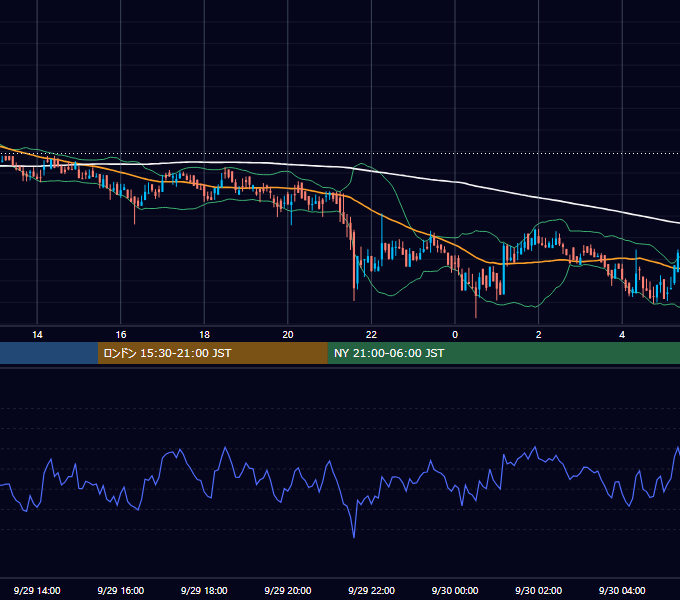Click hour label 20 on price chart axis

tap(288, 335)
